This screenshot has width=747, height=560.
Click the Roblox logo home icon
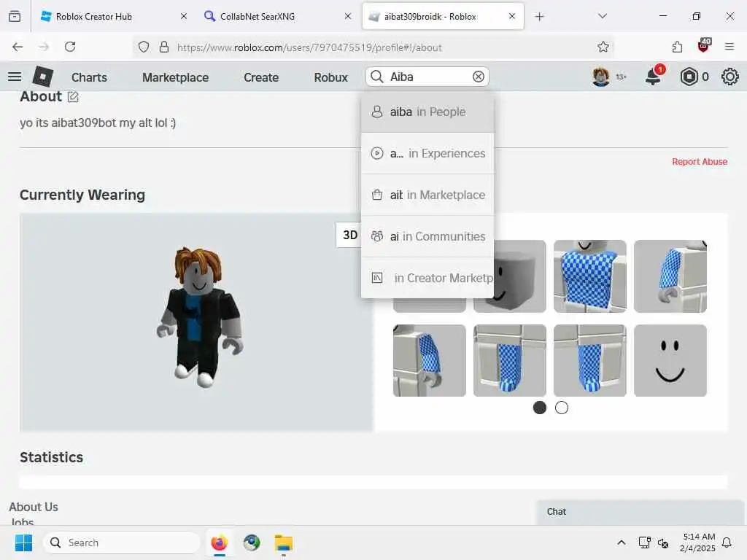pyautogui.click(x=42, y=77)
